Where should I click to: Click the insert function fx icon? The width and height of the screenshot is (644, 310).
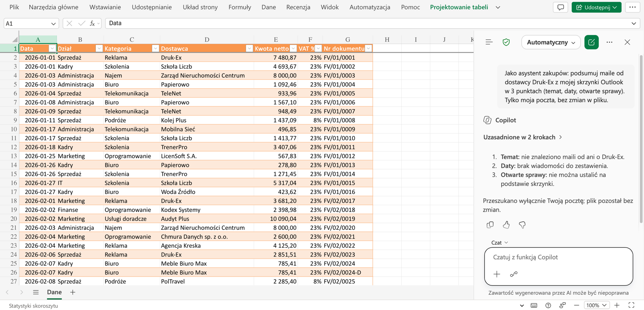[92, 23]
